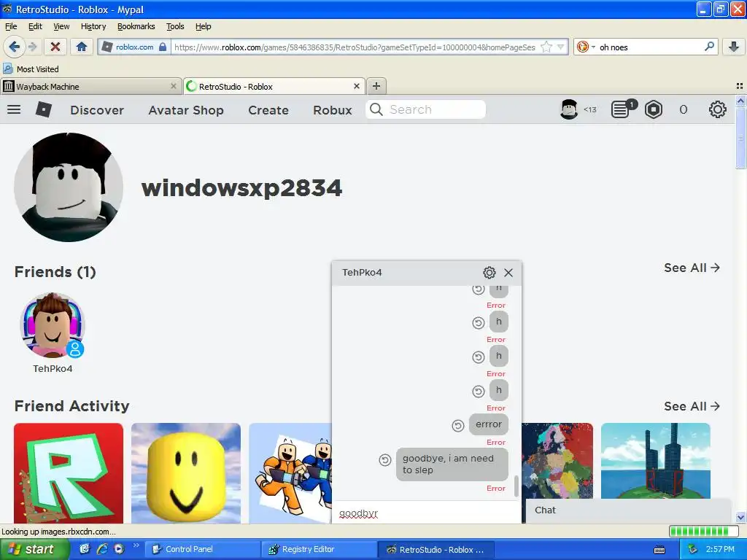
Task: Focus the Roblox Search field
Action: pos(426,109)
